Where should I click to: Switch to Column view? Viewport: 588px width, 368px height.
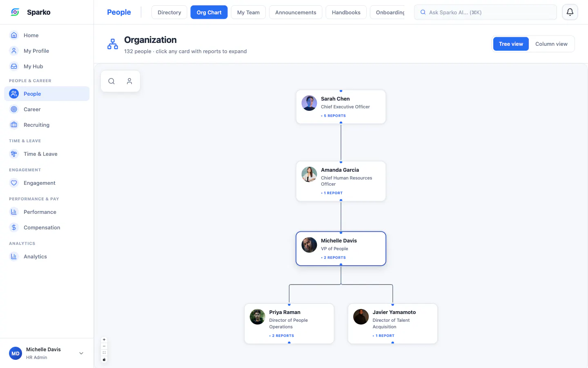click(551, 44)
